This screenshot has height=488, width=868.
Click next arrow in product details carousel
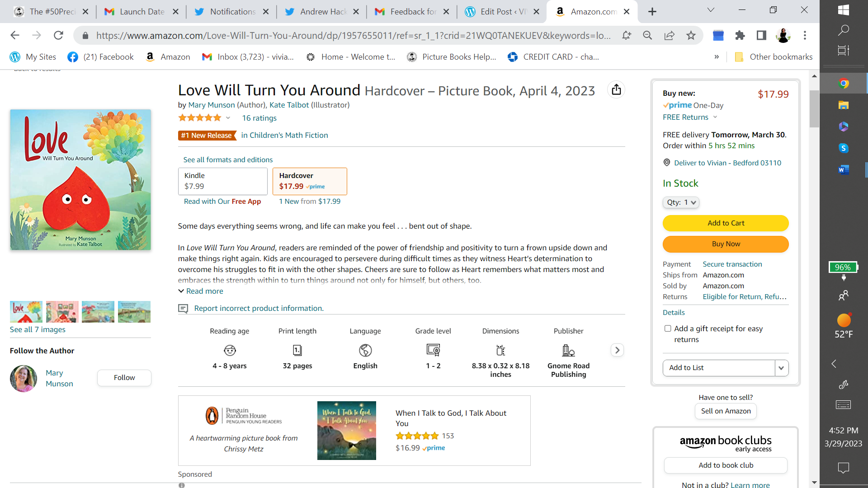tap(617, 350)
